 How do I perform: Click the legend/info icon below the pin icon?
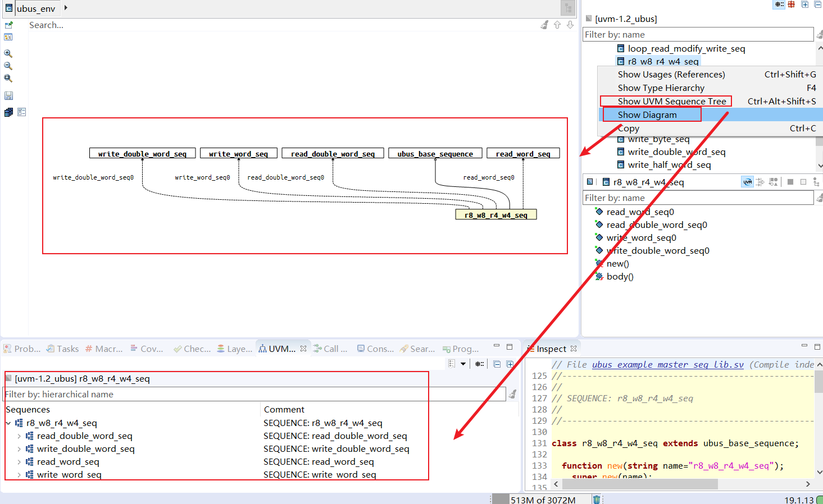coord(8,37)
